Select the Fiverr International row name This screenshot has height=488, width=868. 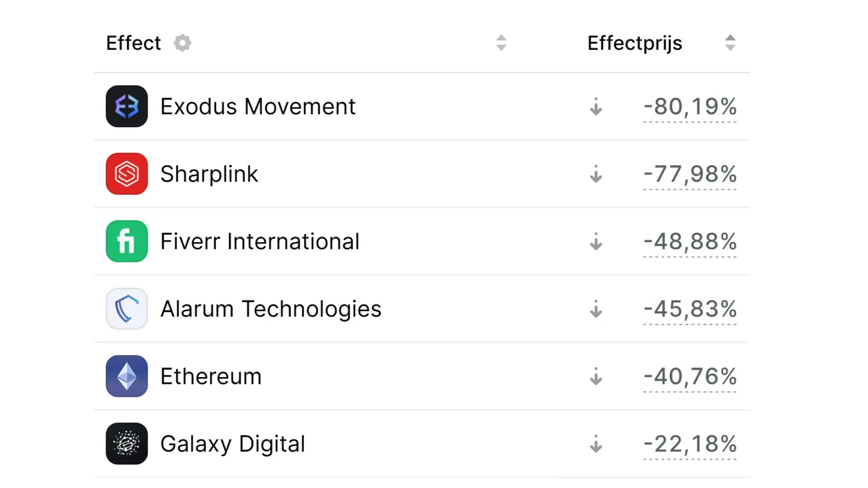click(x=260, y=241)
